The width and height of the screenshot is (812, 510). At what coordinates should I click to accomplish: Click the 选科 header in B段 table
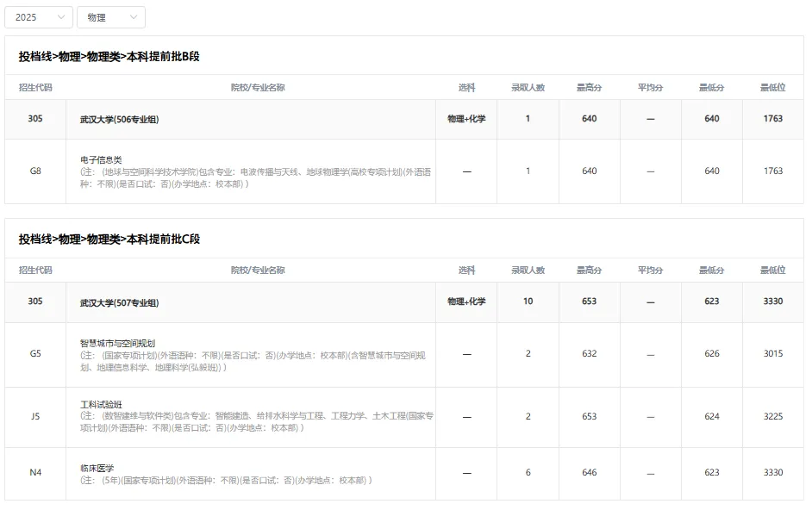(466, 88)
